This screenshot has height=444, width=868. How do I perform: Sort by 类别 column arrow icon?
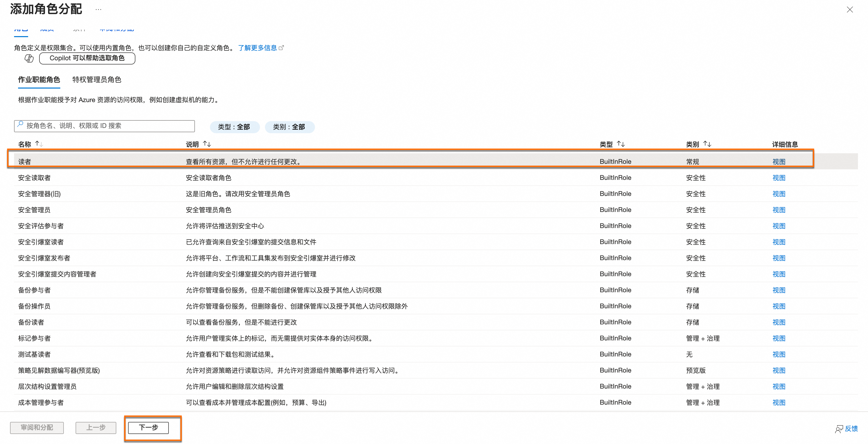tap(707, 144)
